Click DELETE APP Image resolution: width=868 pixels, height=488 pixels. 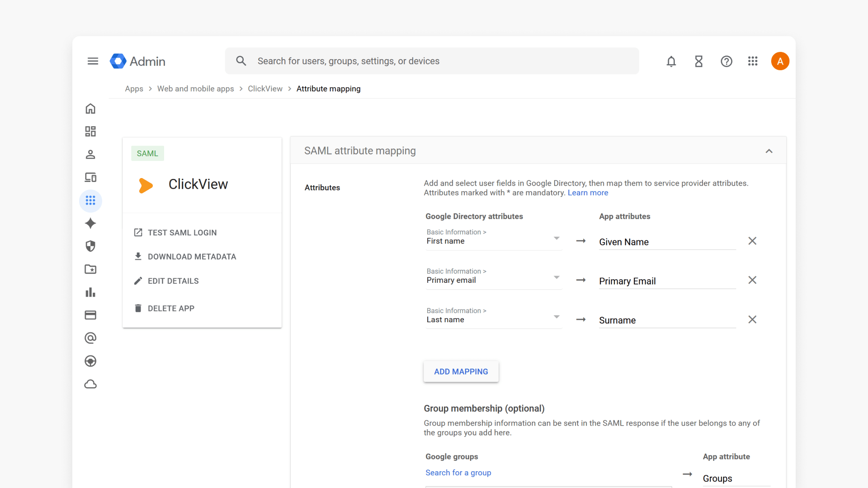pos(164,308)
